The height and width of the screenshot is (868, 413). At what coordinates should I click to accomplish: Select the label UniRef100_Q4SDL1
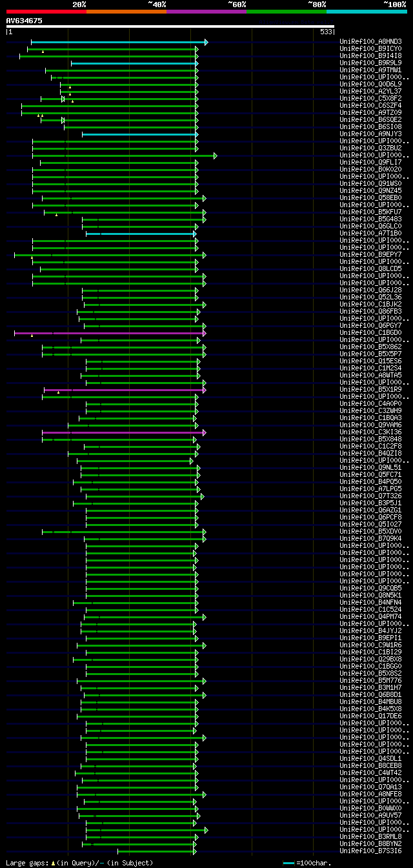click(x=370, y=759)
